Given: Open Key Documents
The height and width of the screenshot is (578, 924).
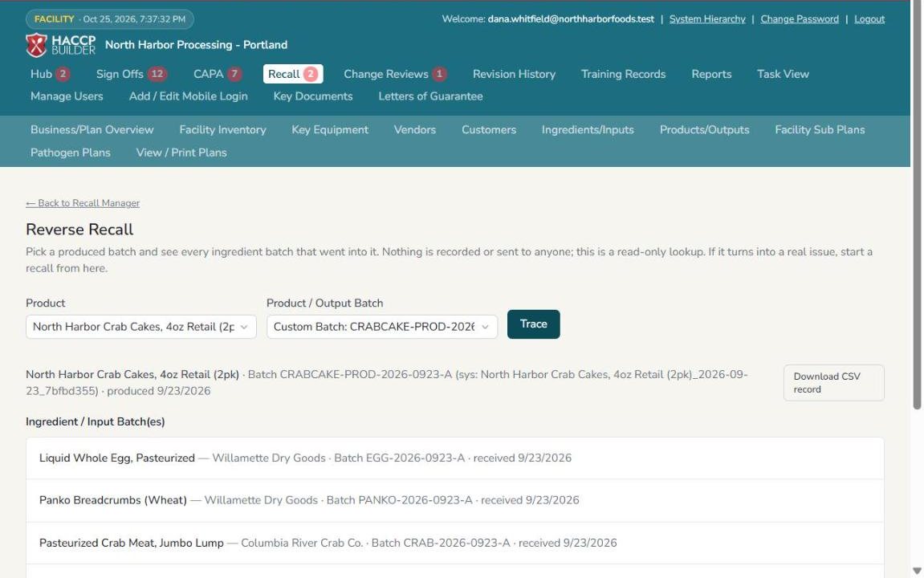Looking at the screenshot, I should [x=313, y=96].
